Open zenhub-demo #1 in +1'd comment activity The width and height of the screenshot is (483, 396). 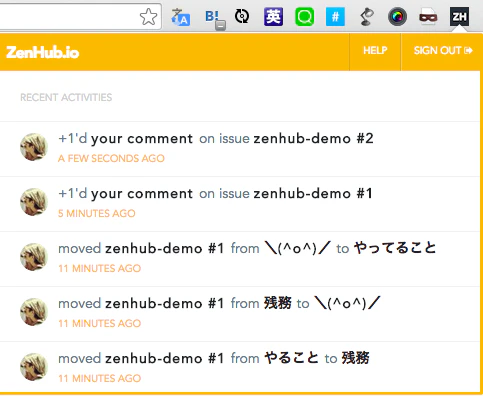click(x=313, y=193)
